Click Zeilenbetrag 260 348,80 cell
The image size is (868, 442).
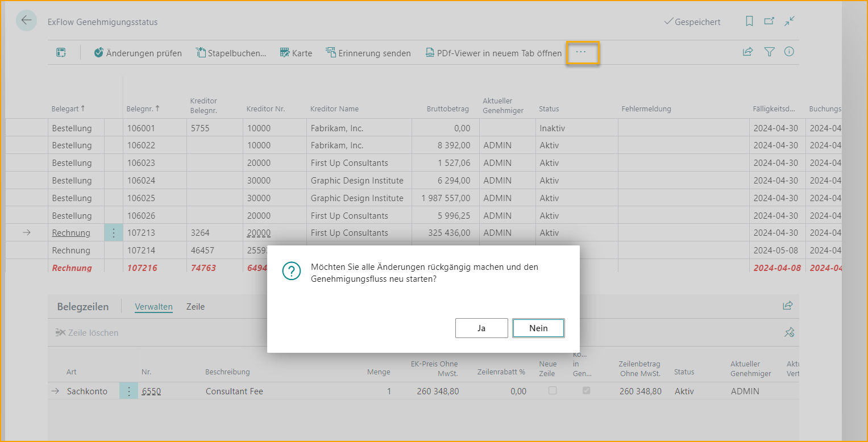pos(641,391)
